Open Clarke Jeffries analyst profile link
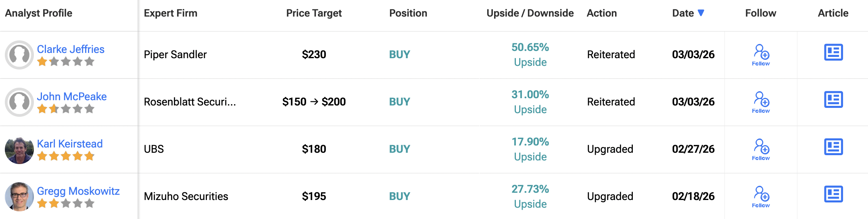868x219 pixels. (x=71, y=49)
